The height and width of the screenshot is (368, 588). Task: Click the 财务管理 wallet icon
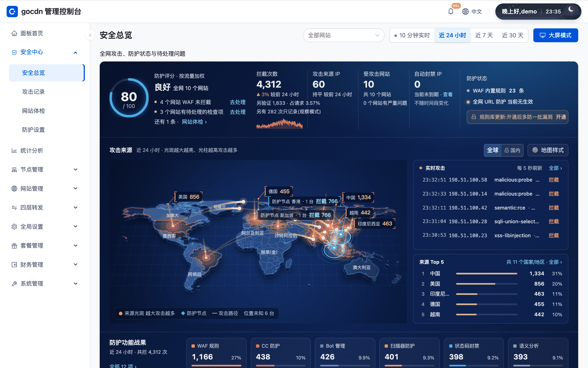[x=14, y=264]
